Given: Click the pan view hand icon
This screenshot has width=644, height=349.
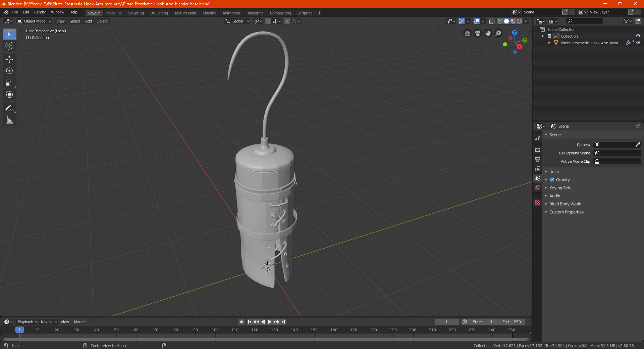Looking at the screenshot, I should click(488, 33).
